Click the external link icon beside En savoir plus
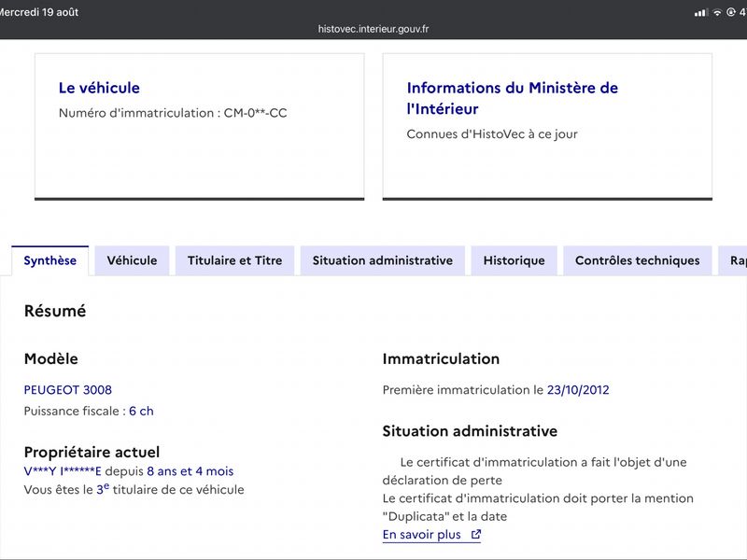This screenshot has width=747, height=560. (476, 534)
